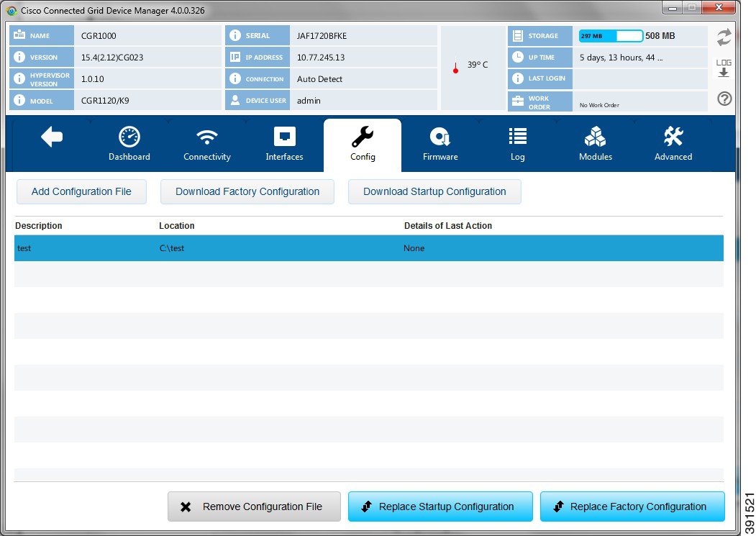Click the VERSION info icon
Screen dimensions: 756x536
point(19,57)
